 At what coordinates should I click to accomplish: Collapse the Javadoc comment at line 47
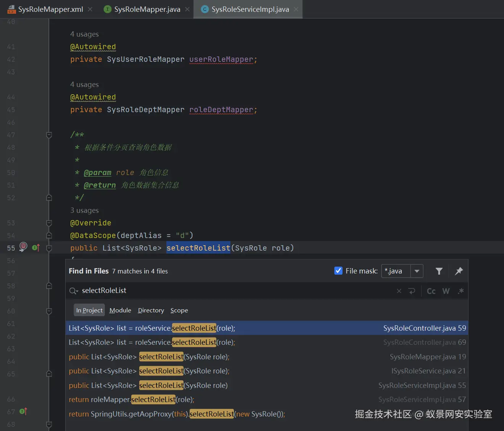(x=49, y=135)
